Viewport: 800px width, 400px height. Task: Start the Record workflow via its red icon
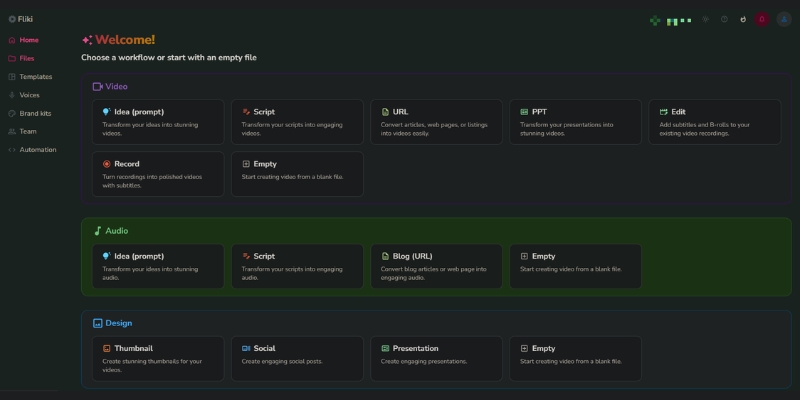pyautogui.click(x=106, y=164)
